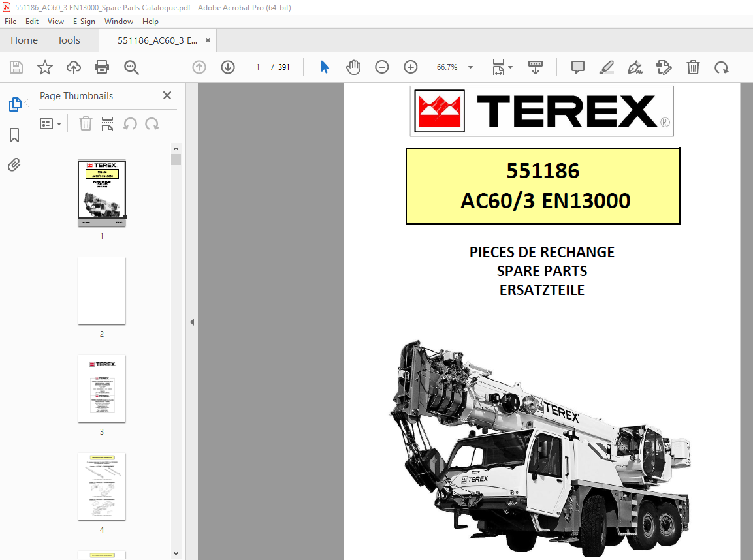The image size is (753, 560).
Task: Open the Sign document tool
Action: point(635,67)
